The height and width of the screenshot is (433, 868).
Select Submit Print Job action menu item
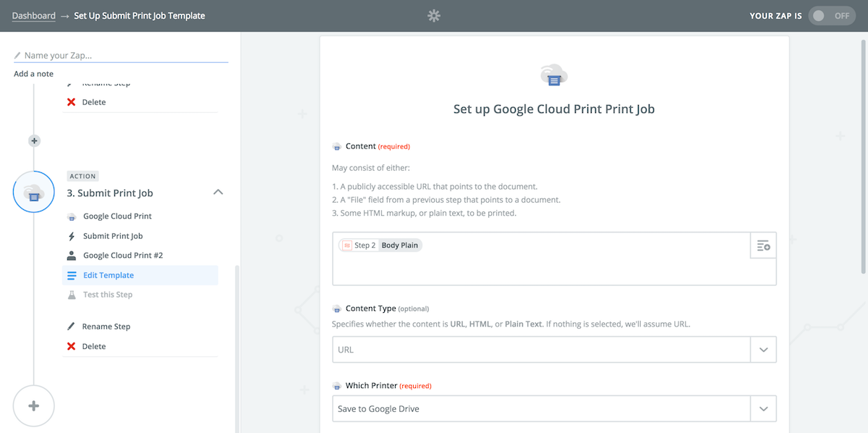pyautogui.click(x=113, y=236)
